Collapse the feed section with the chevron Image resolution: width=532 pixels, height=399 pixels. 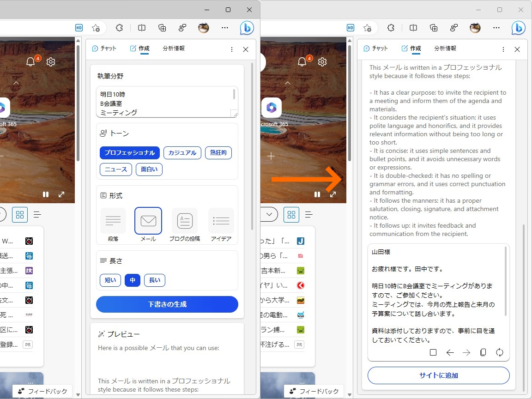coord(16,83)
